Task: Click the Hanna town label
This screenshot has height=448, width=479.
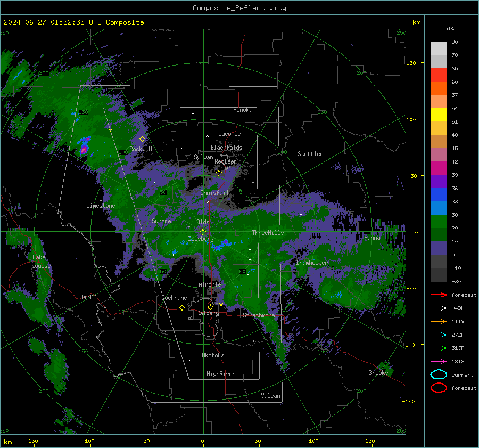Action: 372,238
